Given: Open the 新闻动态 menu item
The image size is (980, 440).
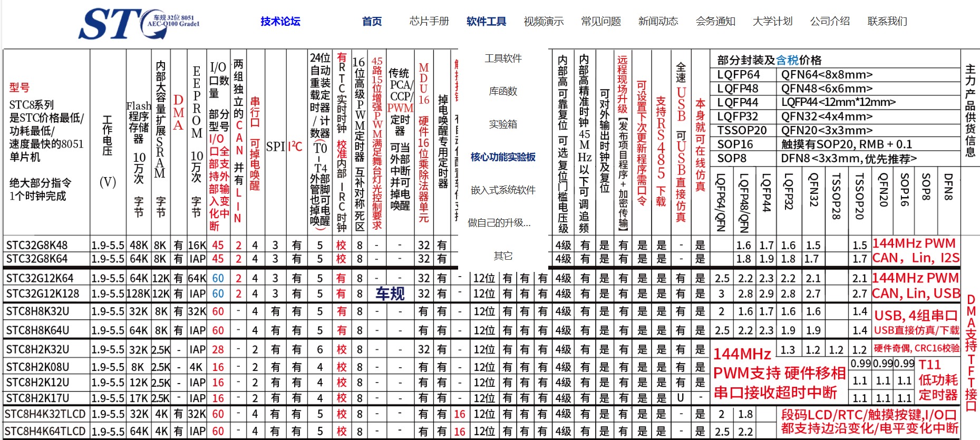Looking at the screenshot, I should coord(658,22).
